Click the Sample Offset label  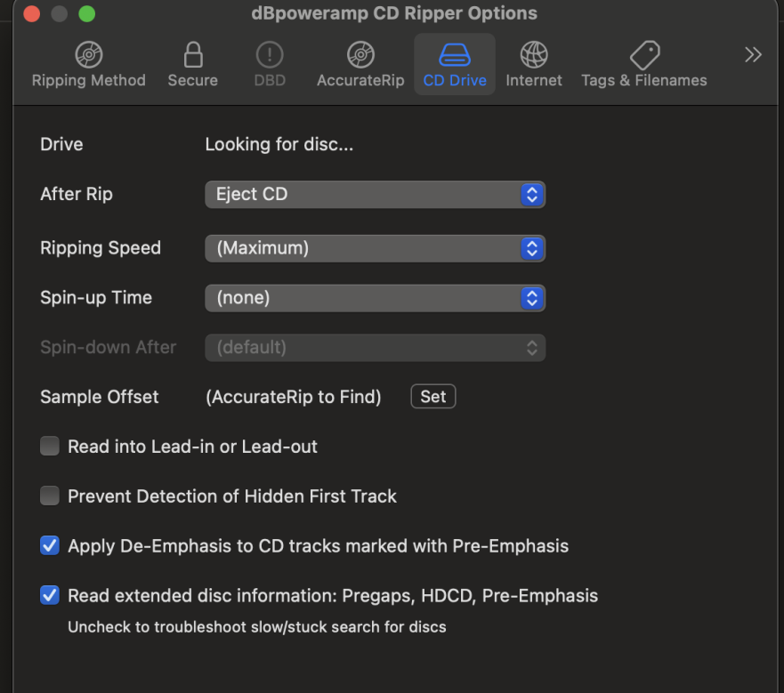click(x=99, y=397)
